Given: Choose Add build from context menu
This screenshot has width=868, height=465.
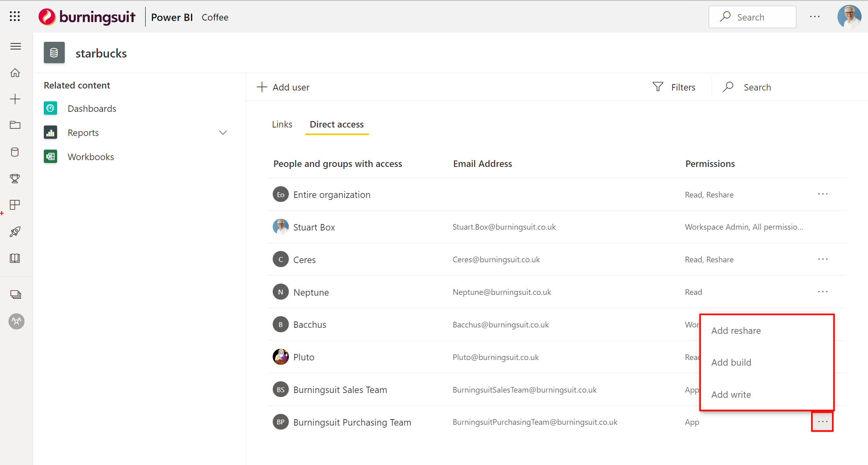Looking at the screenshot, I should click(731, 362).
